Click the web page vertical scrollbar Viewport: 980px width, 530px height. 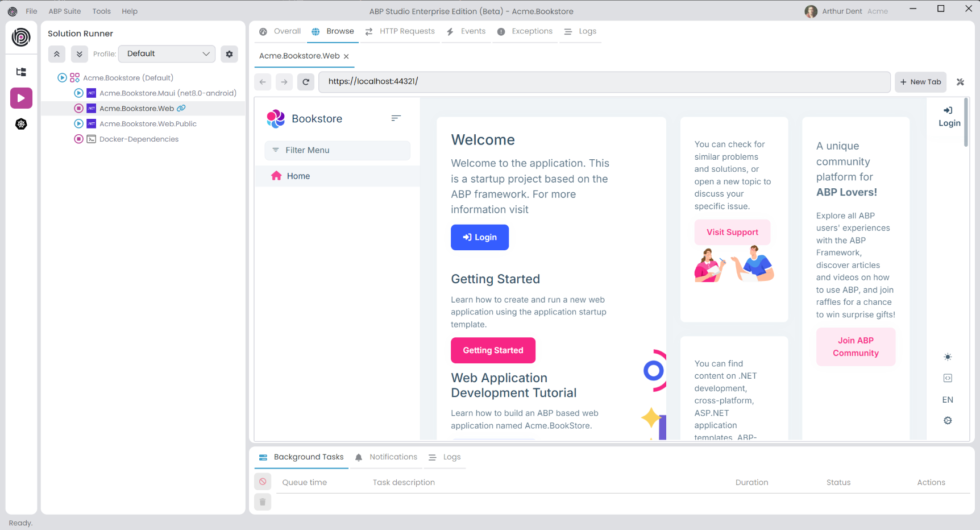point(966,123)
